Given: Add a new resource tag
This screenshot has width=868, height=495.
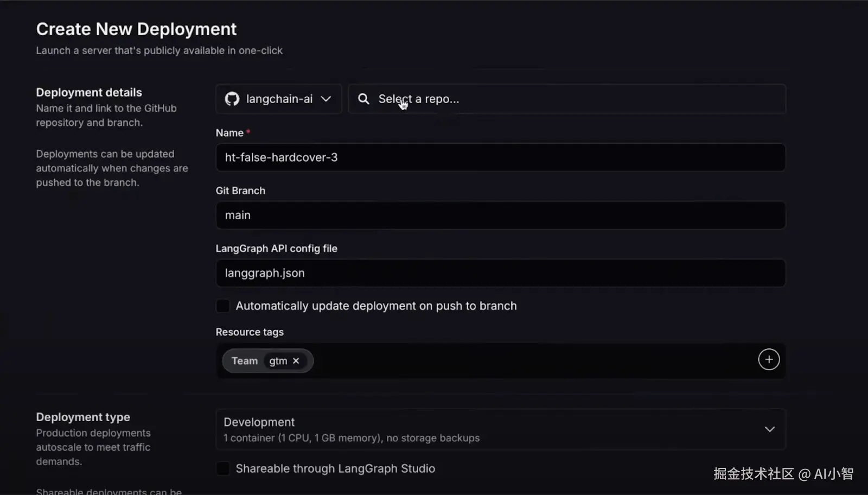Looking at the screenshot, I should tap(768, 359).
